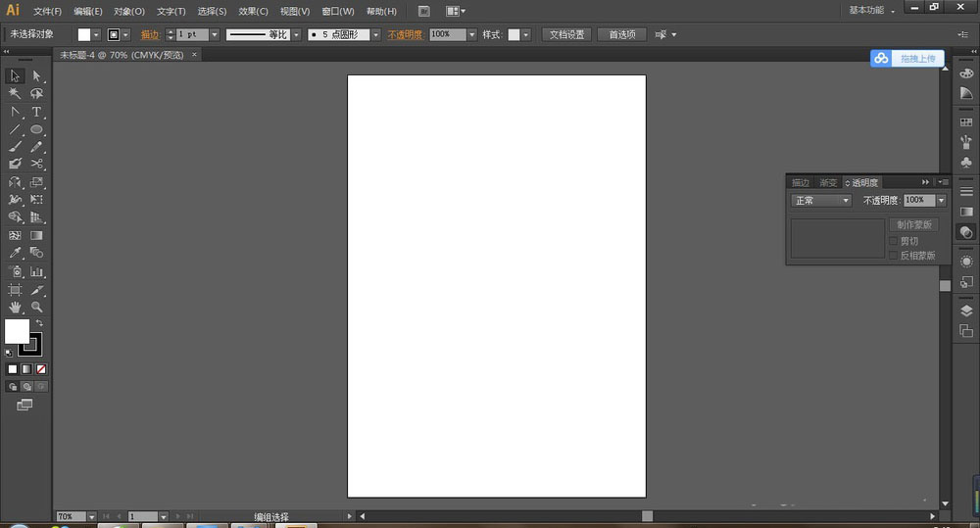Open the Layers panel from the dock
Screen dimensions: 980x528
(966, 311)
